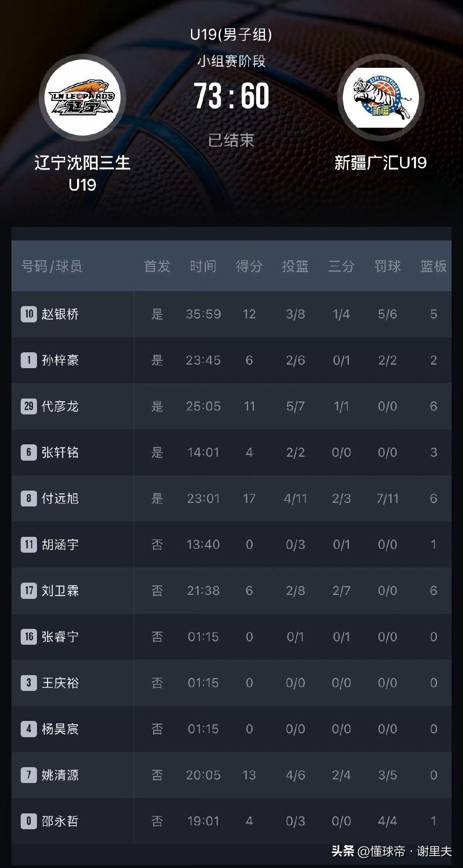The width and height of the screenshot is (463, 868).
Task: Tap the 73:60 final score
Action: 231,96
